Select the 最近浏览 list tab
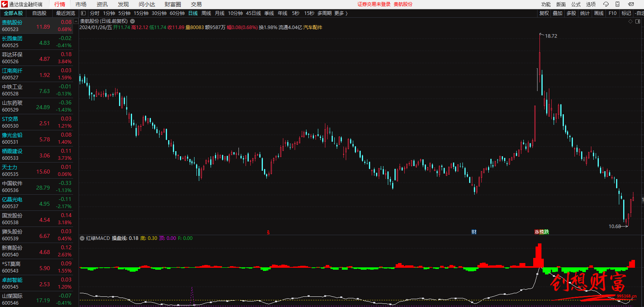Image resolution: width=644 pixels, height=307 pixels. pyautogui.click(x=65, y=13)
